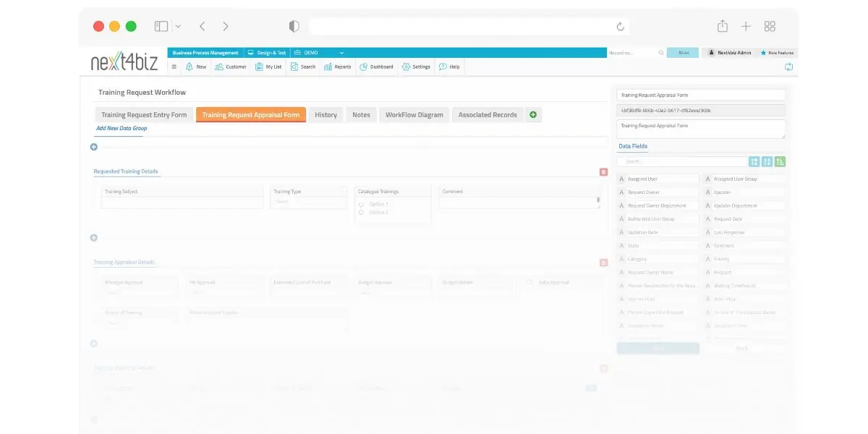Switch to the History tab
This screenshot has width=868, height=434.
pyautogui.click(x=326, y=115)
